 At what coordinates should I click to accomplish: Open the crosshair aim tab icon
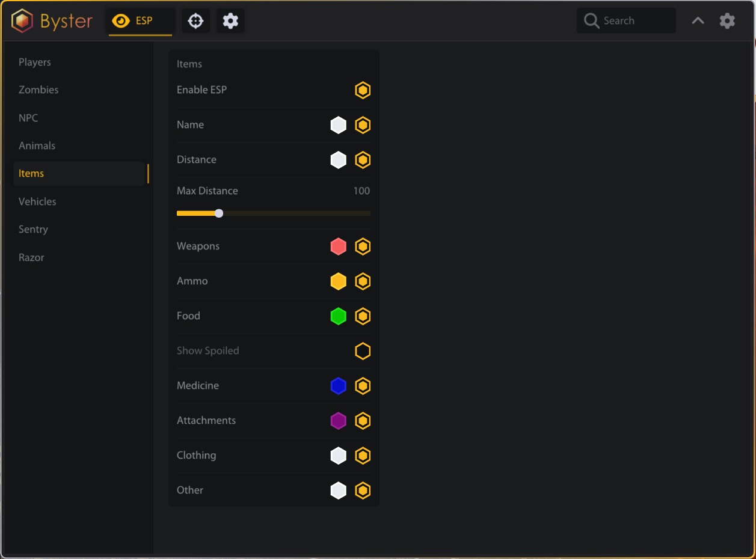click(x=195, y=21)
